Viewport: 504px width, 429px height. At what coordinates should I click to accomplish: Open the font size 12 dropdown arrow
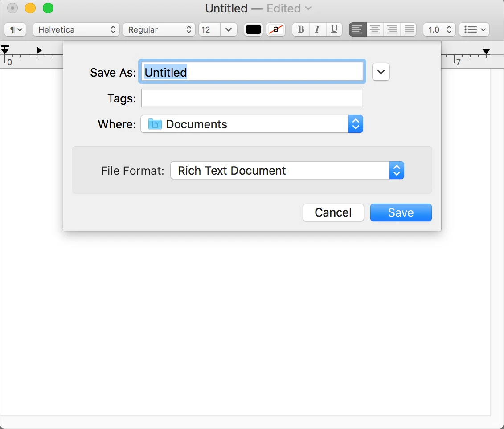tap(229, 29)
